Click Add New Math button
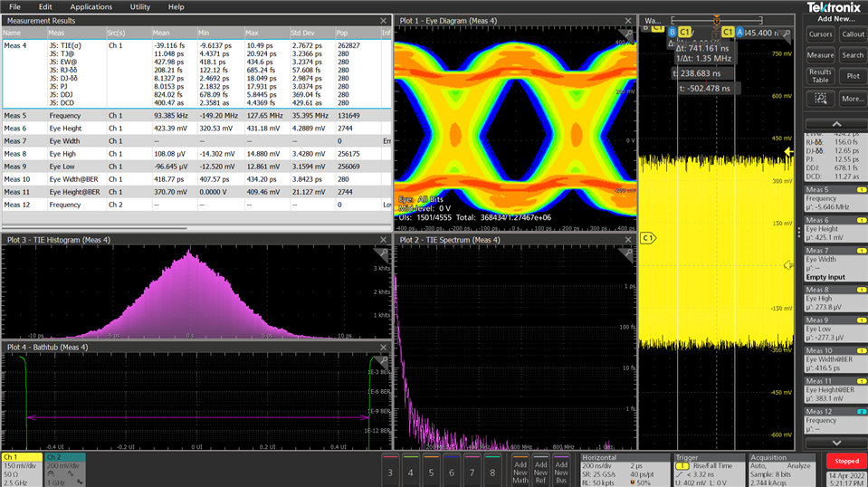This screenshot has height=487, width=868. click(520, 472)
